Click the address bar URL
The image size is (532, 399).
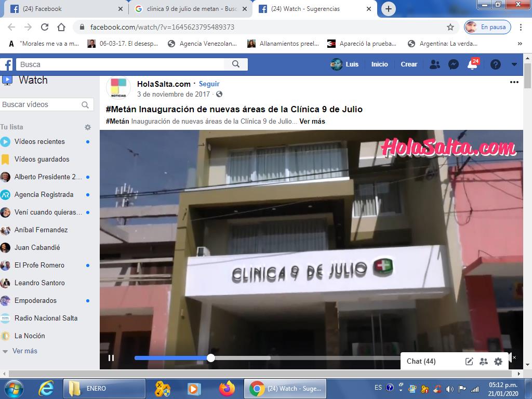(x=162, y=27)
